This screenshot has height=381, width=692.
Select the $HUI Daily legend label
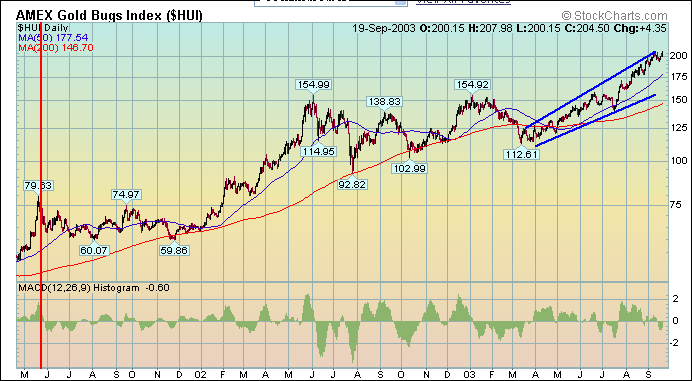click(x=43, y=28)
